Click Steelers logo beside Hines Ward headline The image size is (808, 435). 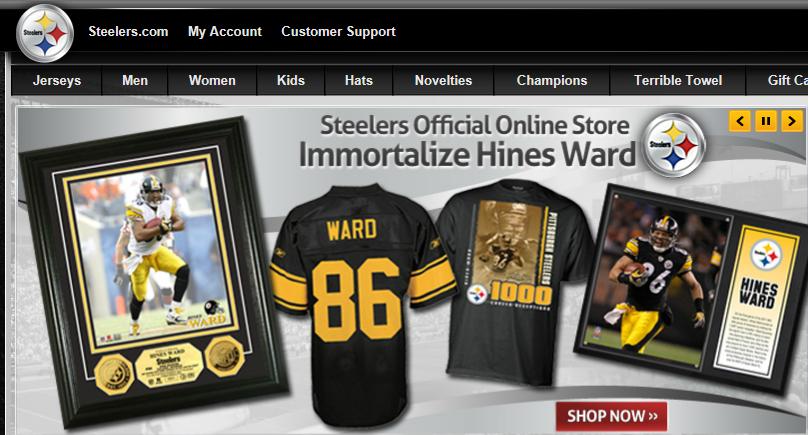pos(675,145)
